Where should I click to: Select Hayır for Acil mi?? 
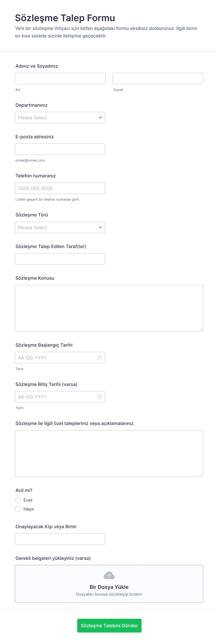[x=18, y=509]
